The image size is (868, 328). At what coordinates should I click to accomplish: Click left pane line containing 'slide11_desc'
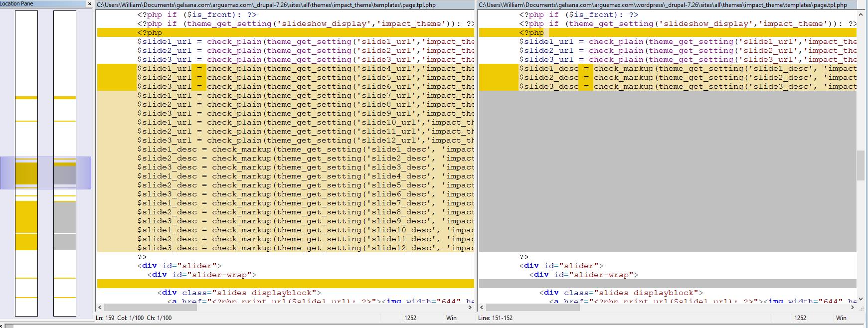[x=286, y=239]
